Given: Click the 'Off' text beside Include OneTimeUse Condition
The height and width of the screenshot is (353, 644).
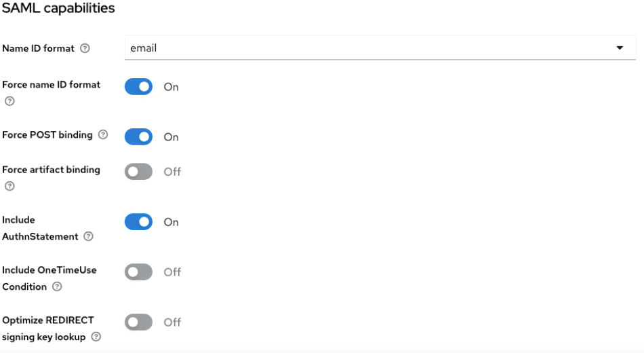Looking at the screenshot, I should [x=172, y=272].
